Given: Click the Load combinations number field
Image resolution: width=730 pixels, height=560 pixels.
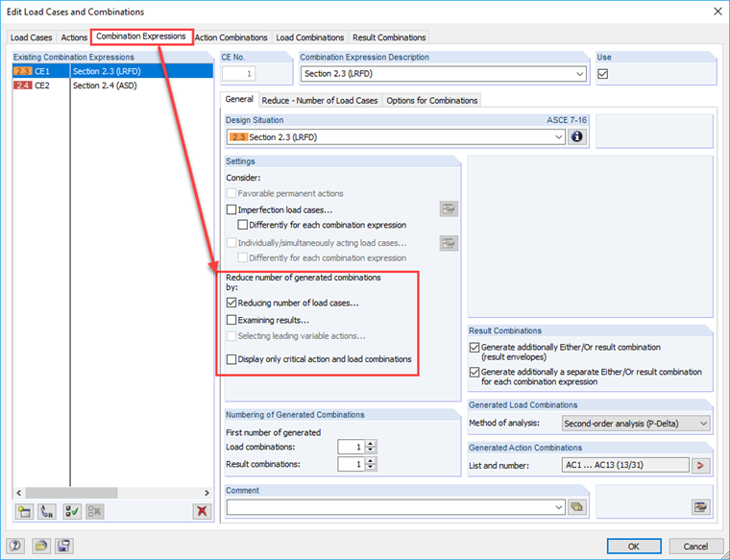Looking at the screenshot, I should pos(352,447).
